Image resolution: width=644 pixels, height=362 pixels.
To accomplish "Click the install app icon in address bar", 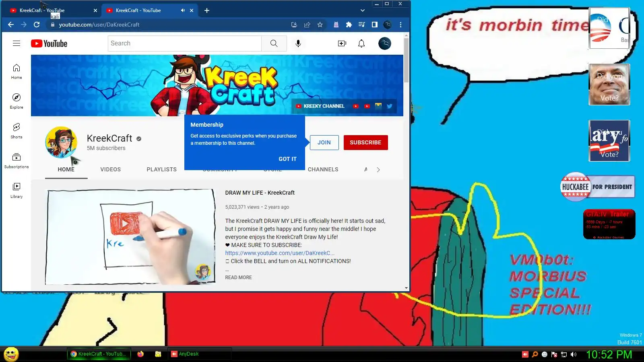I will [294, 25].
